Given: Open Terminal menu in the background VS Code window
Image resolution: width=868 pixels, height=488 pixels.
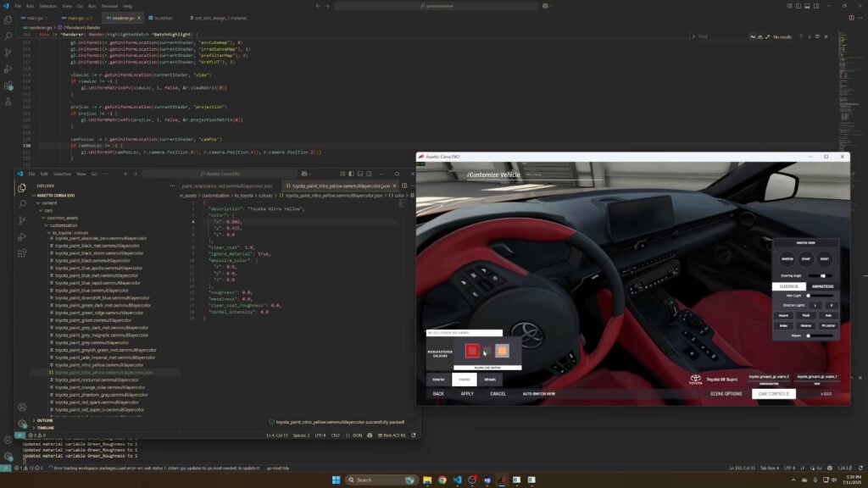Looking at the screenshot, I should [x=109, y=6].
